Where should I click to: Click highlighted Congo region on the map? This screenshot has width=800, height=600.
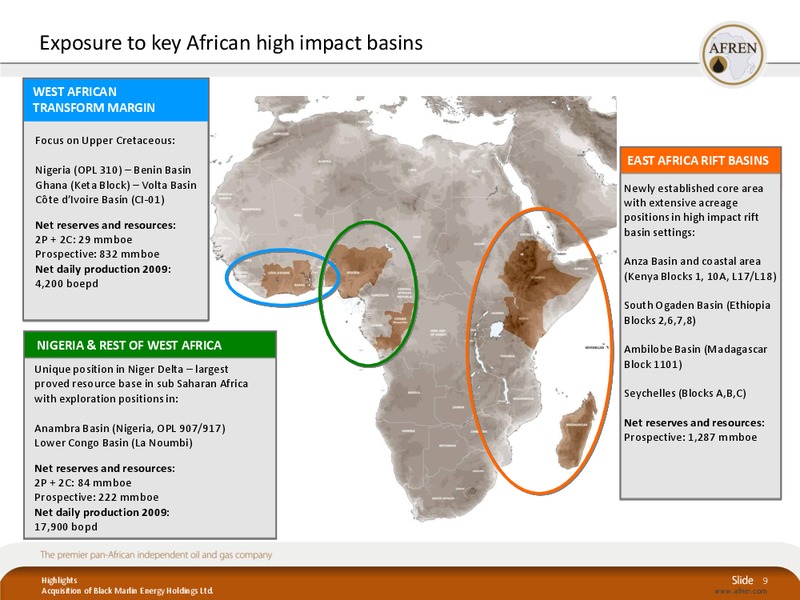pyautogui.click(x=397, y=327)
